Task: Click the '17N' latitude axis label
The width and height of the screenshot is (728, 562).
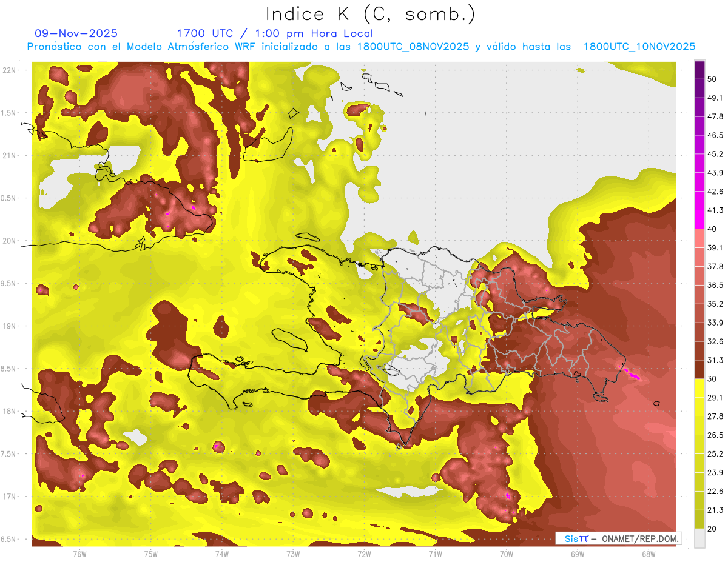Action: (x=9, y=497)
